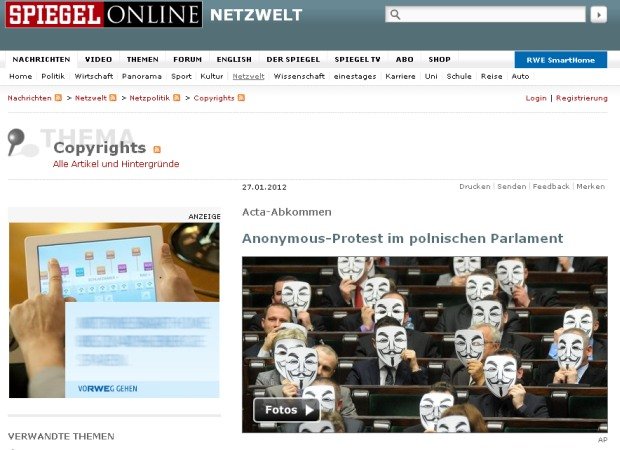Select Wissenschaft in the section menu
The height and width of the screenshot is (450, 620).
coord(299,76)
